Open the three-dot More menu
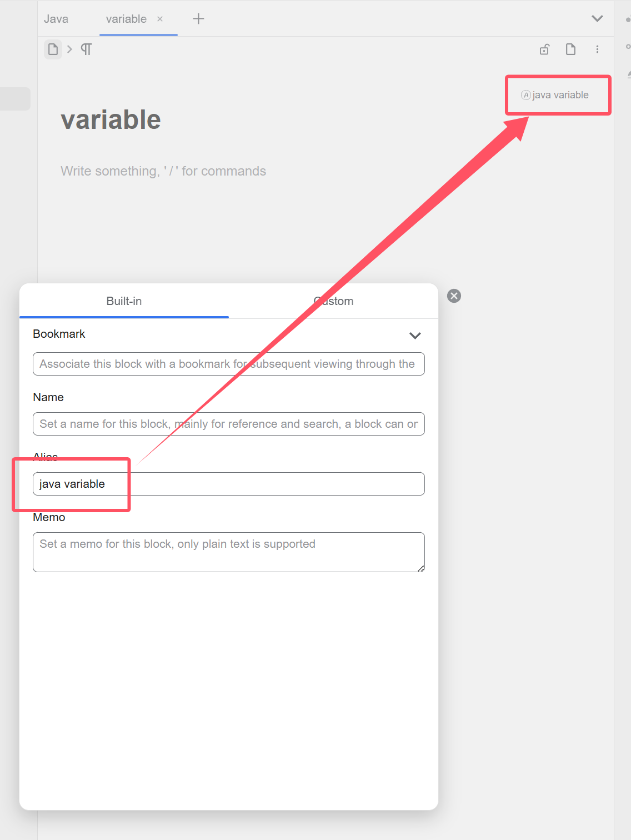Image resolution: width=631 pixels, height=840 pixels. click(597, 49)
